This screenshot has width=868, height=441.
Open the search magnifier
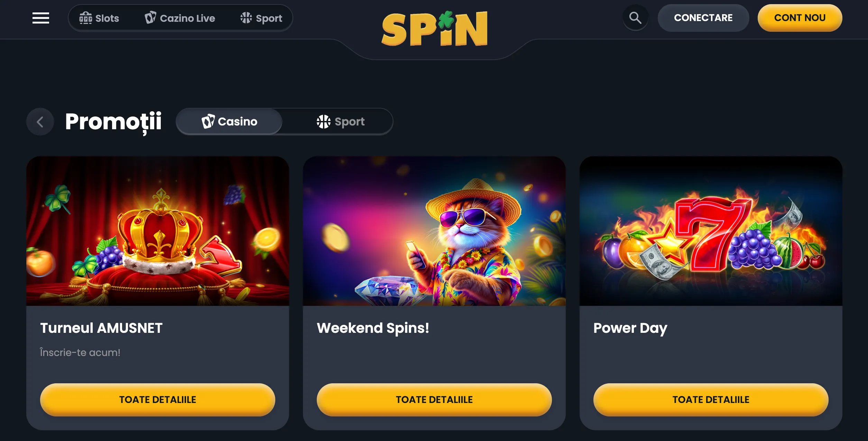tap(635, 18)
